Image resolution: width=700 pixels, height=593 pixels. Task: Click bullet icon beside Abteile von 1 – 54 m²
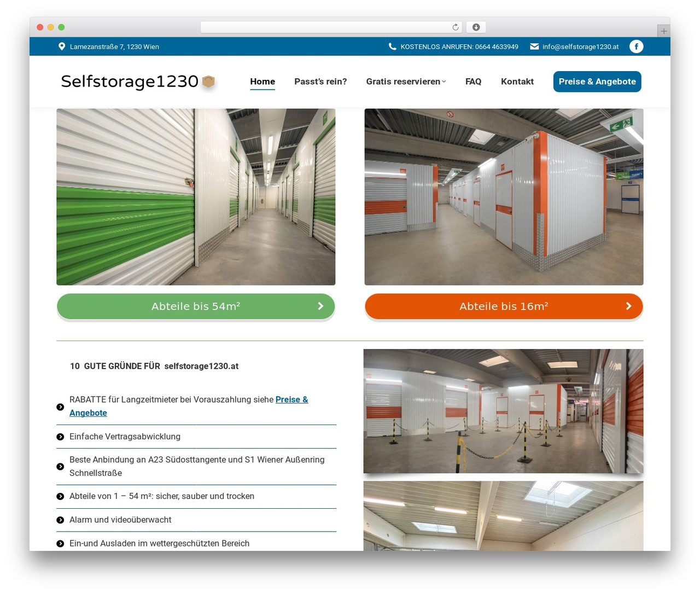60,496
